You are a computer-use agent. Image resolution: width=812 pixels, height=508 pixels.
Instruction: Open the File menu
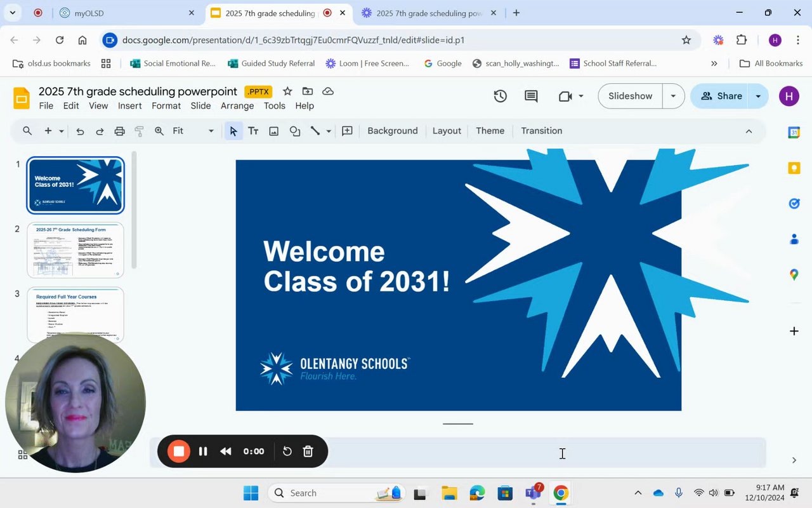click(x=46, y=106)
